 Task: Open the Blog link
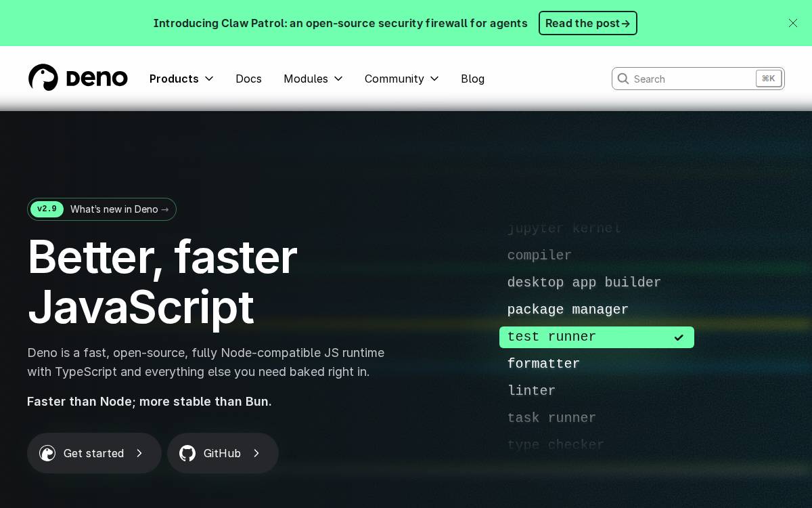pyautogui.click(x=472, y=79)
